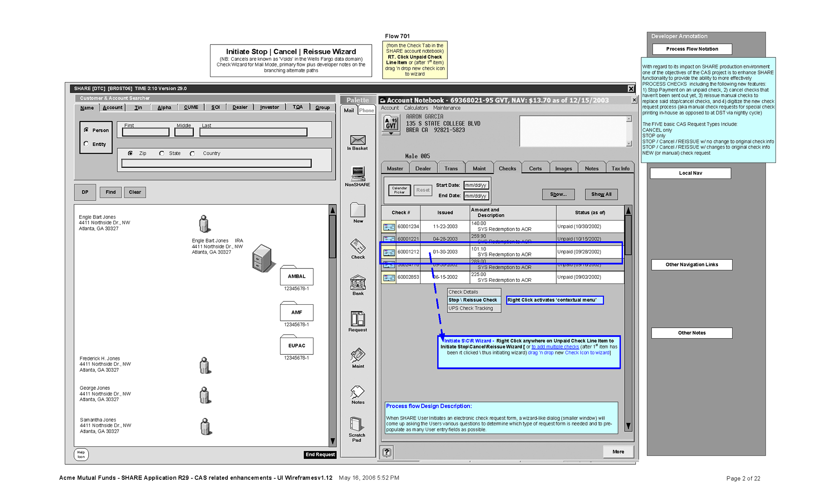This screenshot has width=830, height=504.
Task: Click the NonSHARE computer icon
Action: pyautogui.click(x=358, y=174)
